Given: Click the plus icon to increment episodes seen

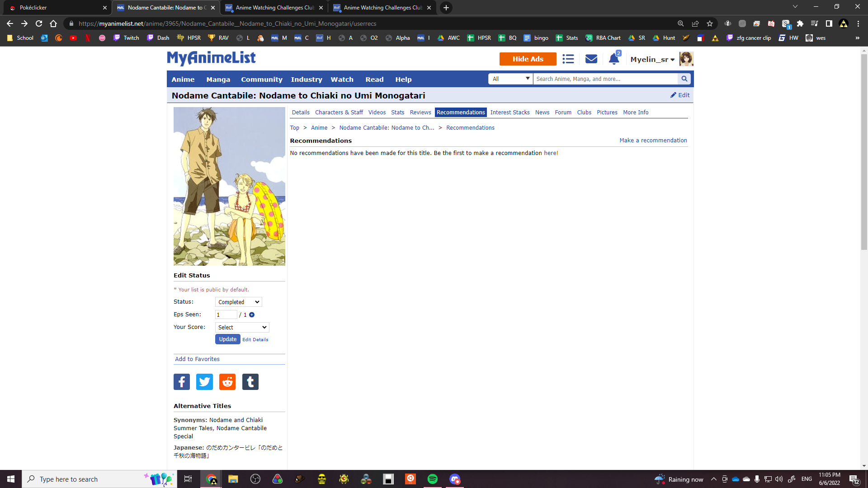Looking at the screenshot, I should click(x=252, y=315).
